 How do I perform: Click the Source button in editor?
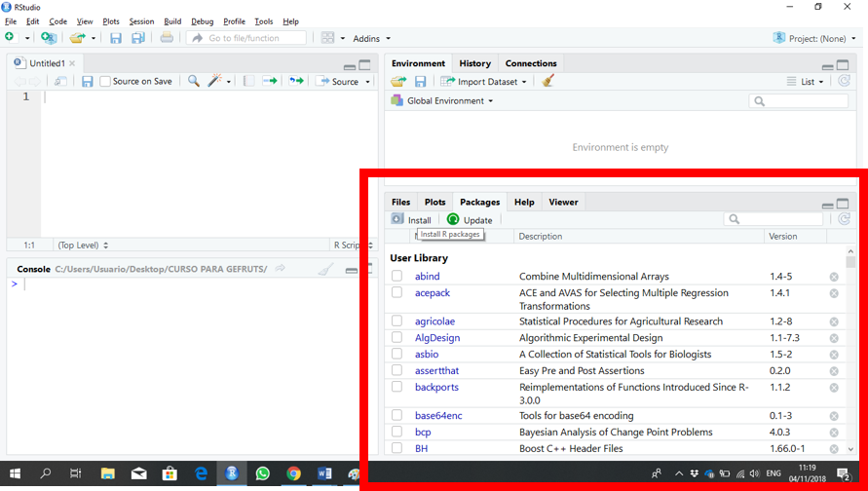click(x=338, y=82)
